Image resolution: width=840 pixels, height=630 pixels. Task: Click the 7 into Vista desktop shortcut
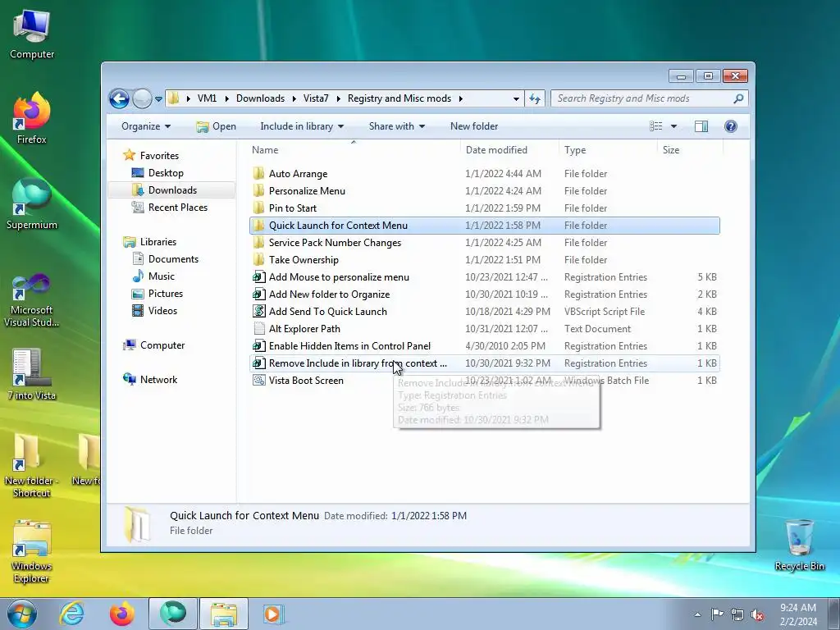[x=32, y=374]
